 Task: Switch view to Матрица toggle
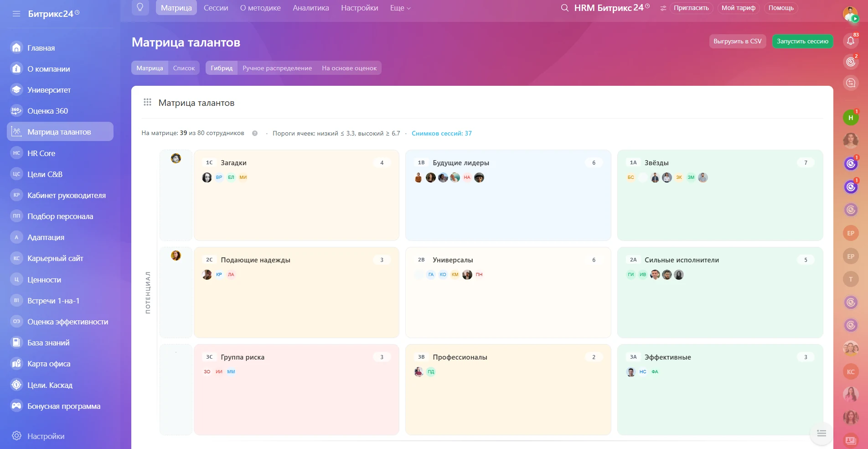click(150, 68)
